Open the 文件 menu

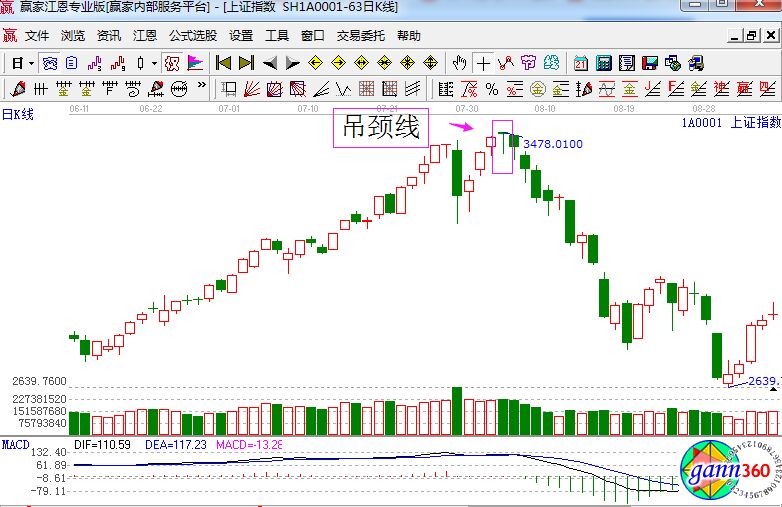point(37,36)
